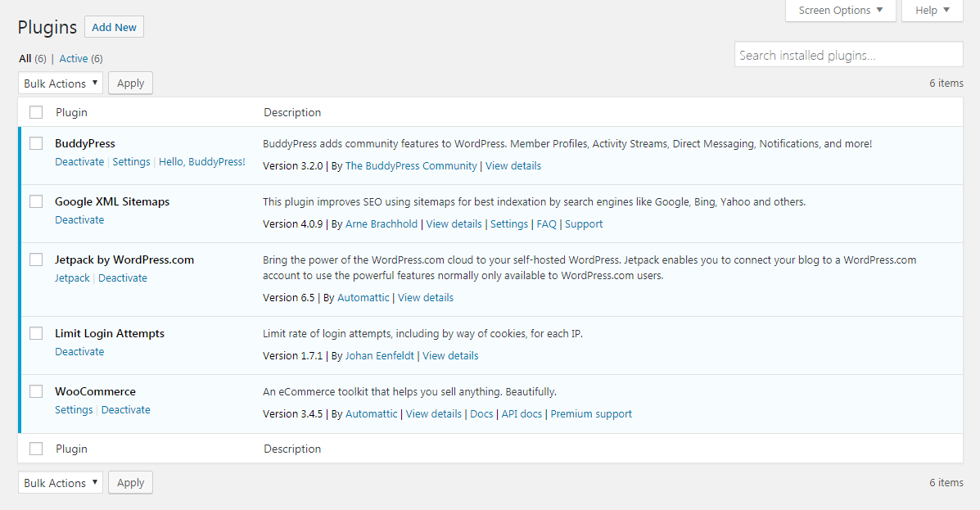Click the Add New plugin button

[x=114, y=27]
